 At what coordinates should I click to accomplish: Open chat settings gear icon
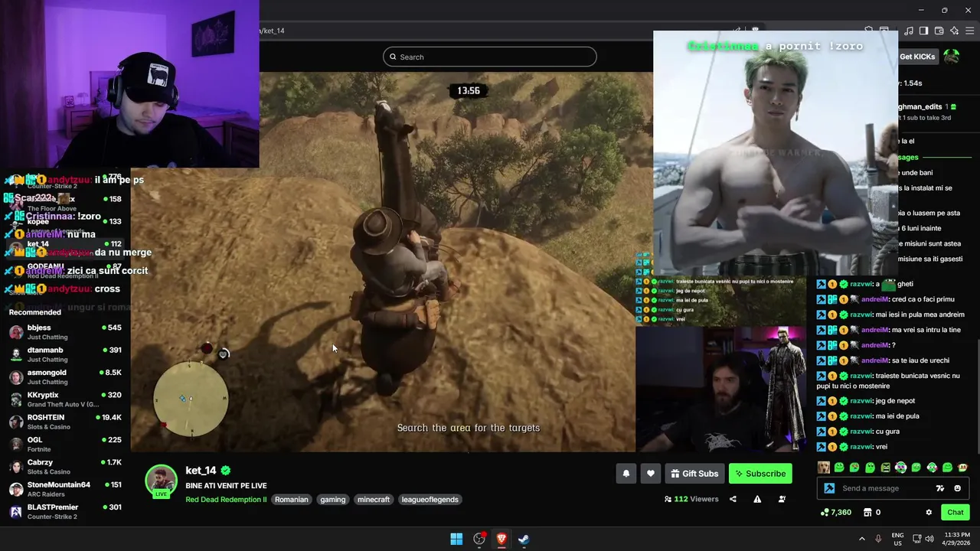point(929,512)
